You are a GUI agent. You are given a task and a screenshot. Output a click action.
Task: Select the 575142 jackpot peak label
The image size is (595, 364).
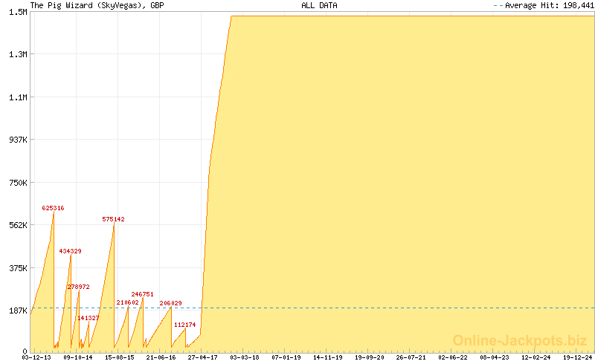(x=113, y=219)
